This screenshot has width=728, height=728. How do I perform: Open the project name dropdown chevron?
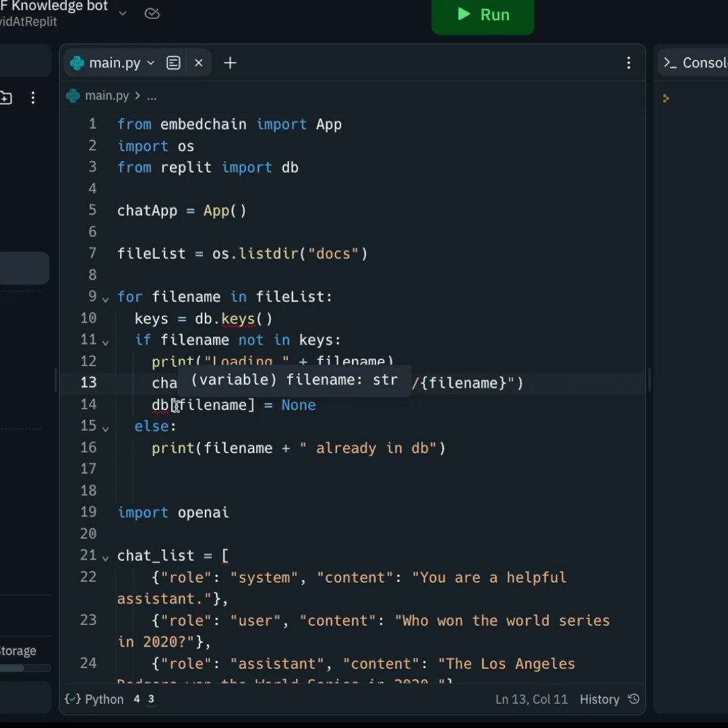[123, 13]
